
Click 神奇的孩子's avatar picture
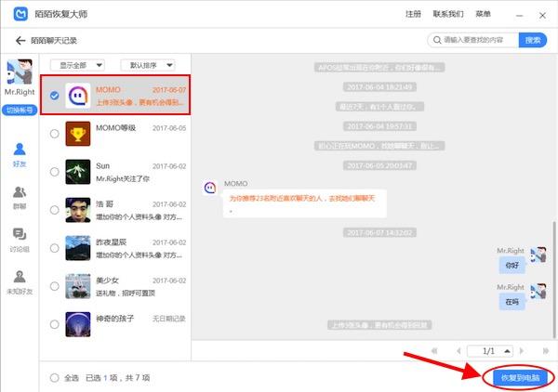(x=78, y=324)
